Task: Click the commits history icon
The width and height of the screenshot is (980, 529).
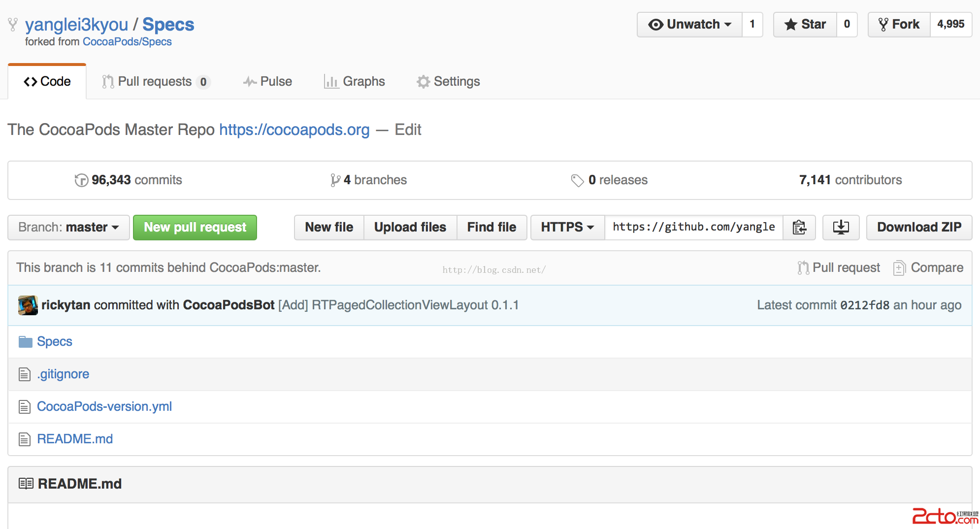Action: [81, 180]
